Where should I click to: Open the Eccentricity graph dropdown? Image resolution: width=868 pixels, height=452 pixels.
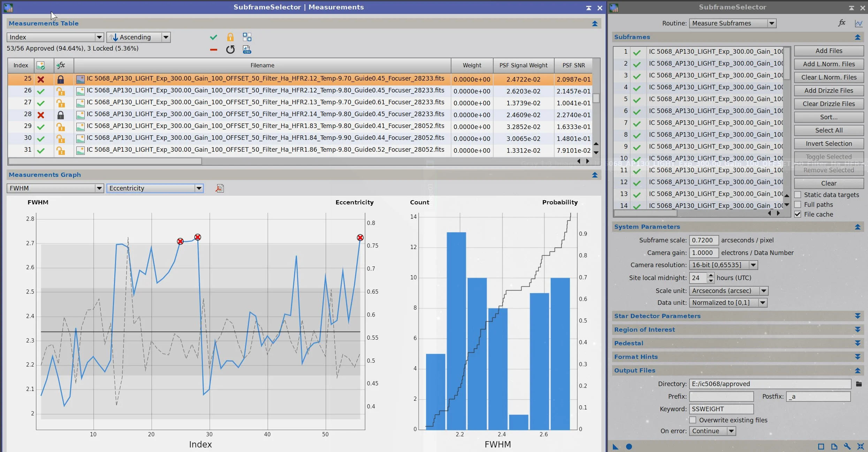155,188
